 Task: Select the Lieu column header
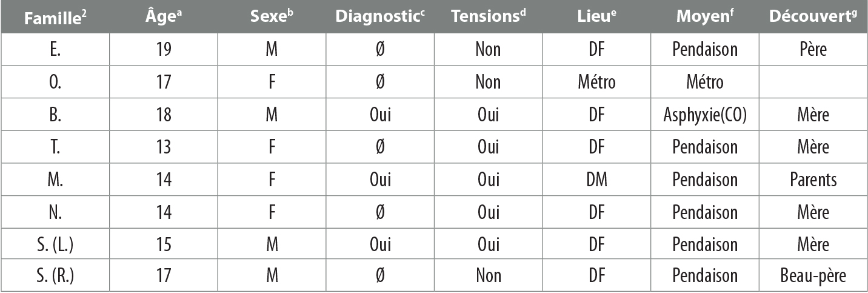[x=596, y=18]
